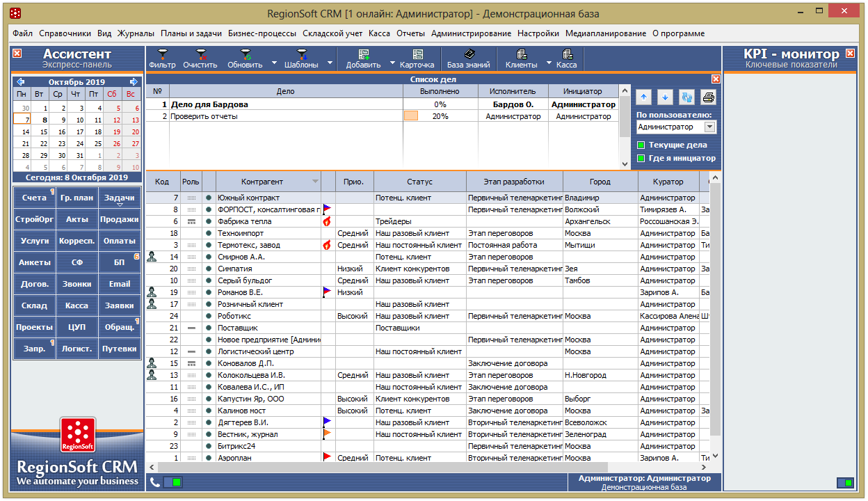Expand the Шаблоны dropdown arrow

pyautogui.click(x=330, y=63)
